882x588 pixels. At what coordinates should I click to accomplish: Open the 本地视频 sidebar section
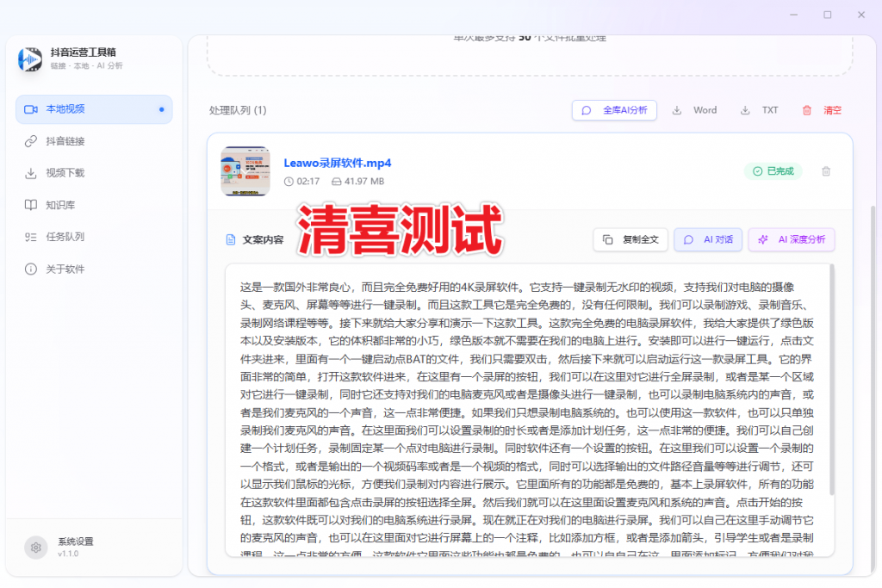tap(93, 109)
